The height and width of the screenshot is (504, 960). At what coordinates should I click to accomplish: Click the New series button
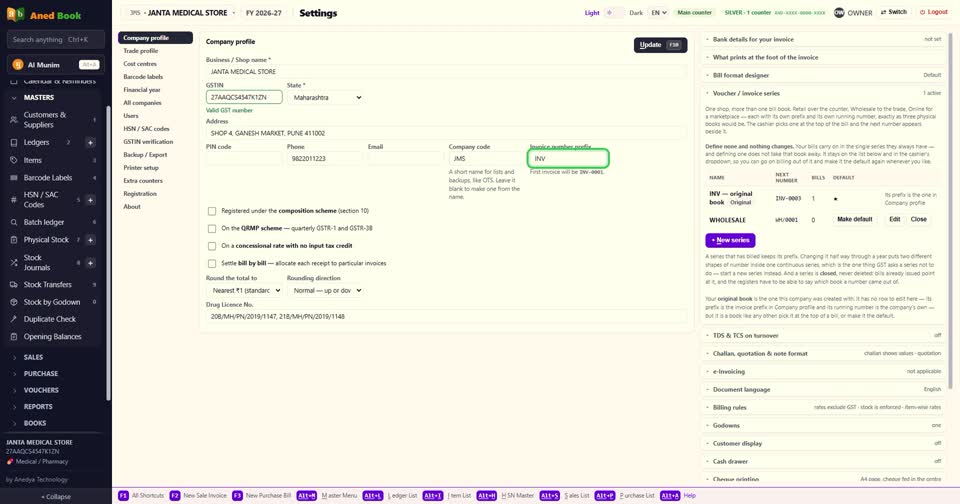click(730, 240)
